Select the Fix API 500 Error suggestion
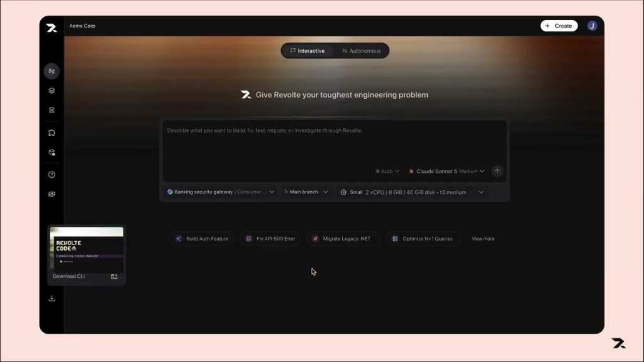Screen dimensions: 644x362 pyautogui.click(x=270, y=238)
